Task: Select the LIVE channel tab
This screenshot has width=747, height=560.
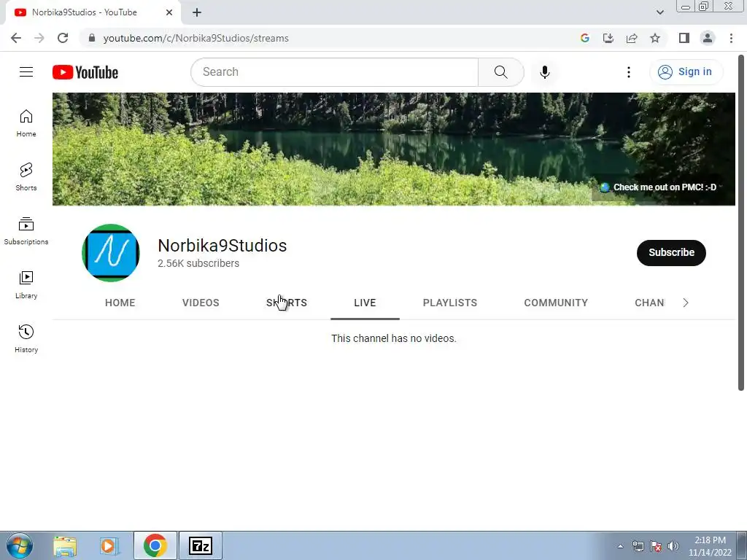Action: coord(365,303)
